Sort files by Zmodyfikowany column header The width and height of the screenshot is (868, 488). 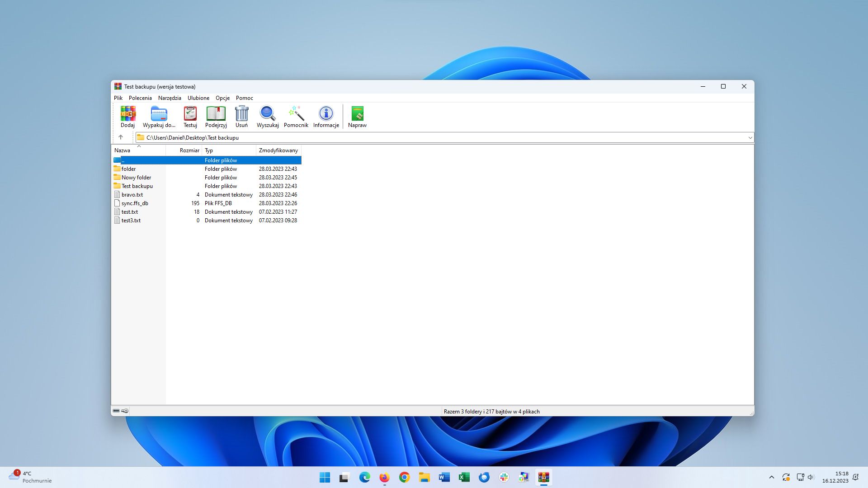click(278, 150)
